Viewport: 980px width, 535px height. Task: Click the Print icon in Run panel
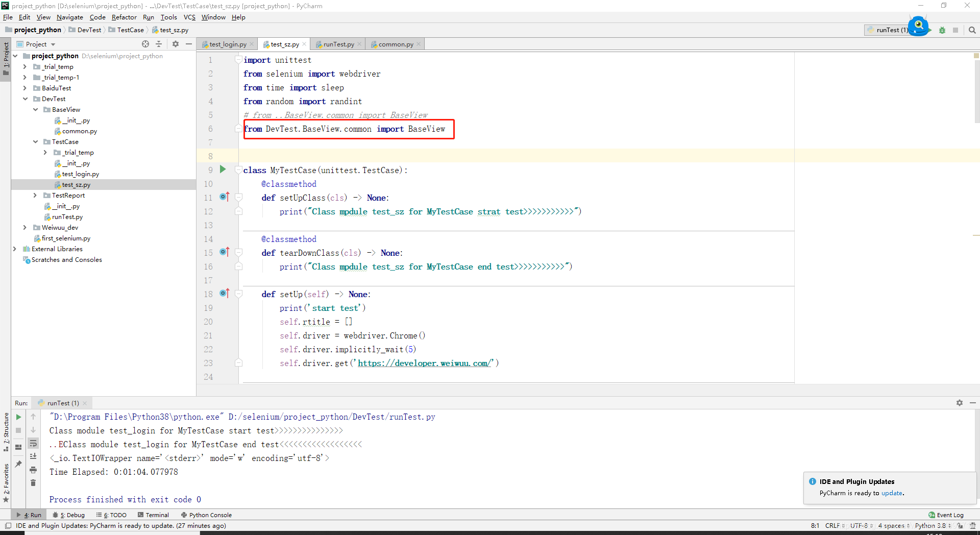point(33,470)
